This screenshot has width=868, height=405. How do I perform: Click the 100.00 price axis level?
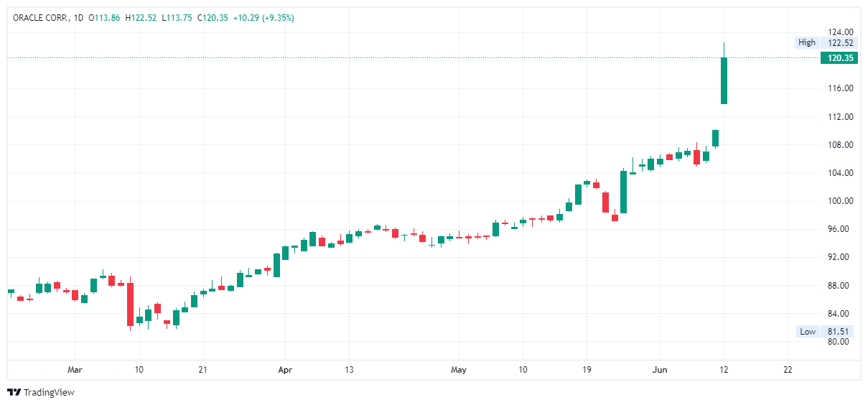(840, 201)
